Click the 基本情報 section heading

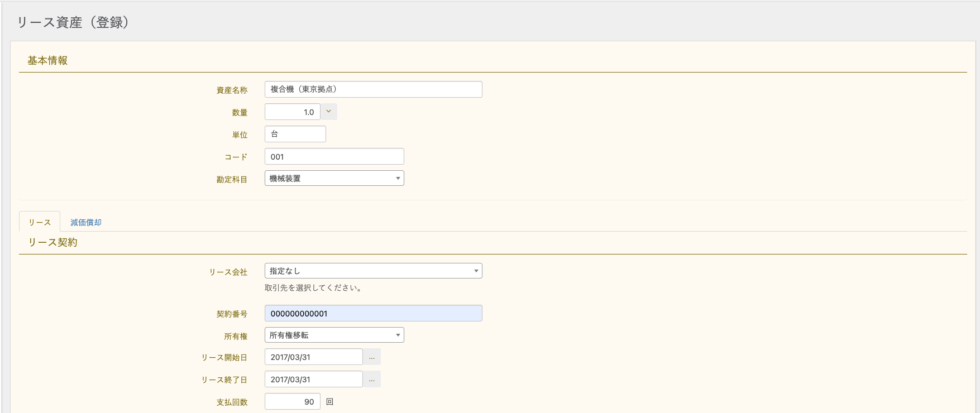coord(47,60)
